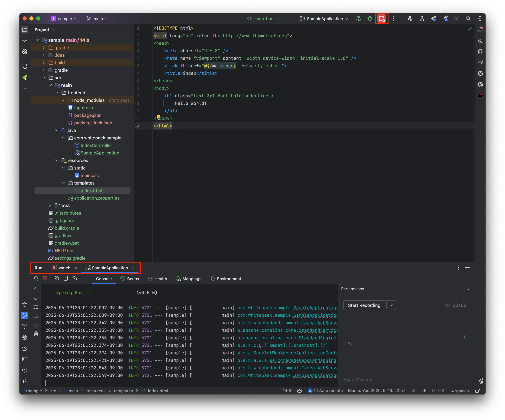Click WelcomePageHandlerMapping link in console
The image size is (505, 420).
click(x=303, y=360)
